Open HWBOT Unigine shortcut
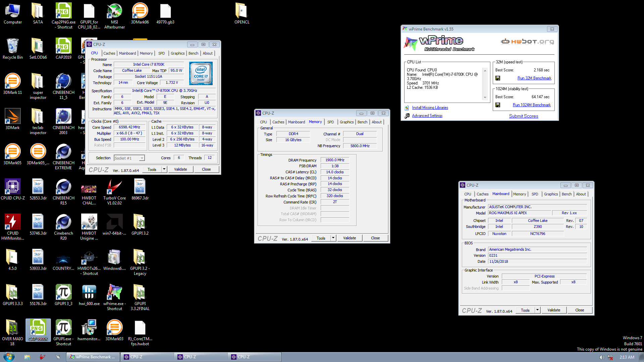Screen dimensions: 644x362 89,227
